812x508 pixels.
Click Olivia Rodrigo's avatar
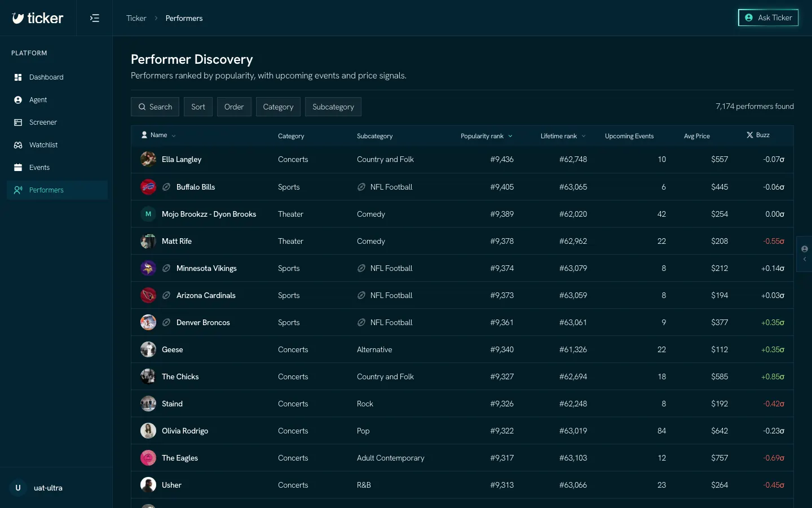coord(148,431)
